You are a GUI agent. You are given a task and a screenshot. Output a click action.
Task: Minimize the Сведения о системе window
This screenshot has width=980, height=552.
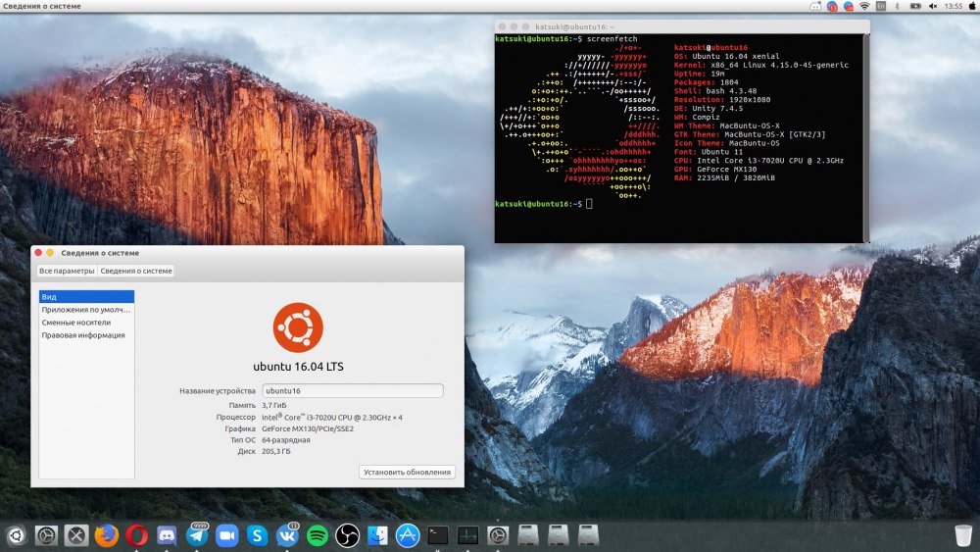point(50,253)
